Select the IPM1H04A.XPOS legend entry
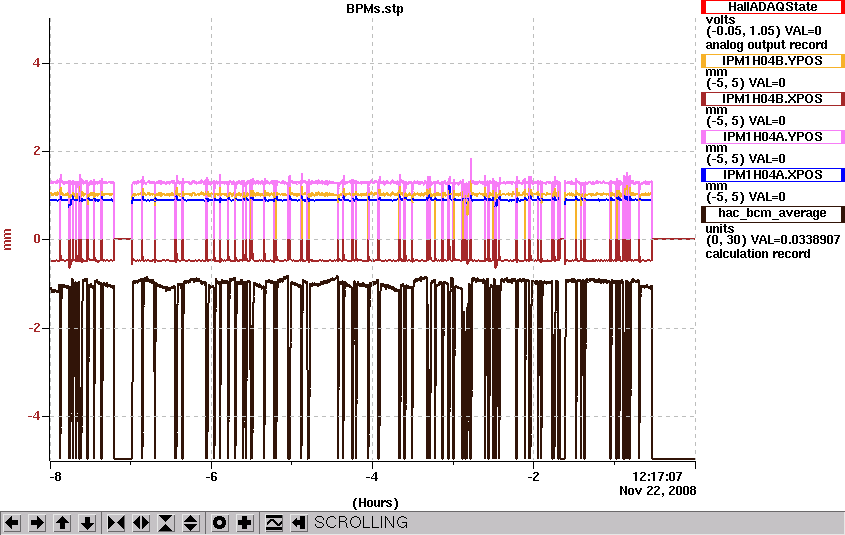Screen dimensions: 845x535 coord(773,175)
